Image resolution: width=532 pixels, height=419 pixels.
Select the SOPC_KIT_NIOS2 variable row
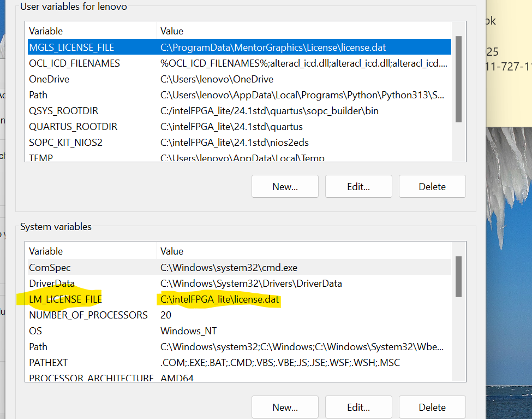coord(65,143)
